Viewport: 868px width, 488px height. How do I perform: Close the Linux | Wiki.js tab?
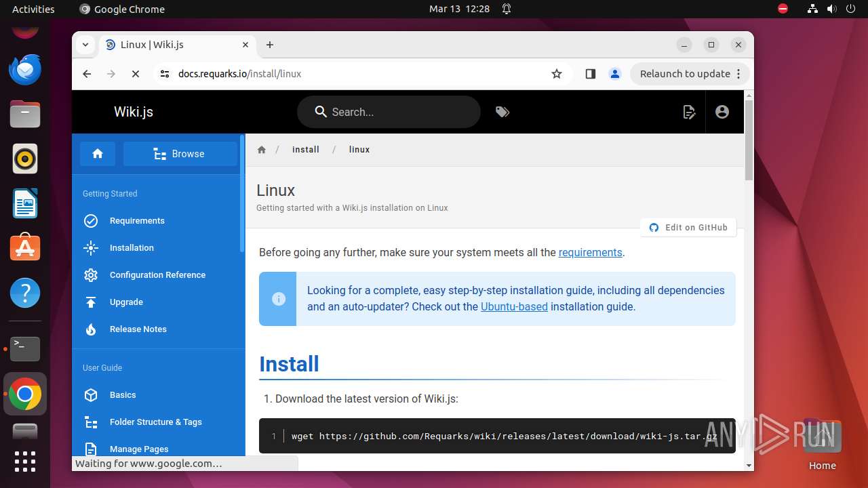pos(245,45)
